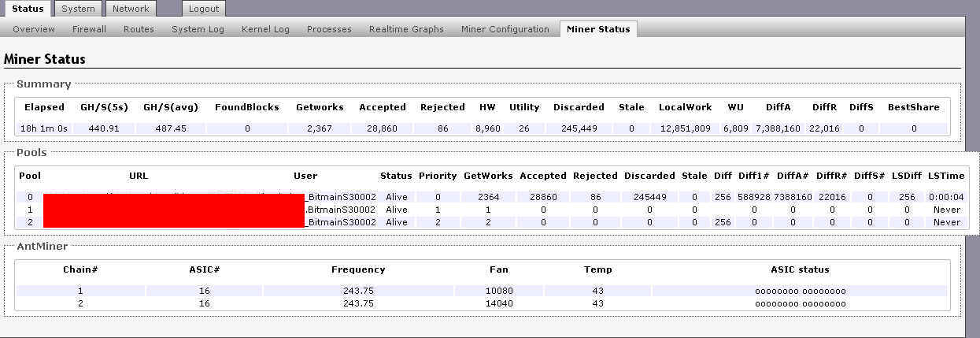View the System Log sub-tab
Viewport: 980px width, 338px height.
coord(198,29)
